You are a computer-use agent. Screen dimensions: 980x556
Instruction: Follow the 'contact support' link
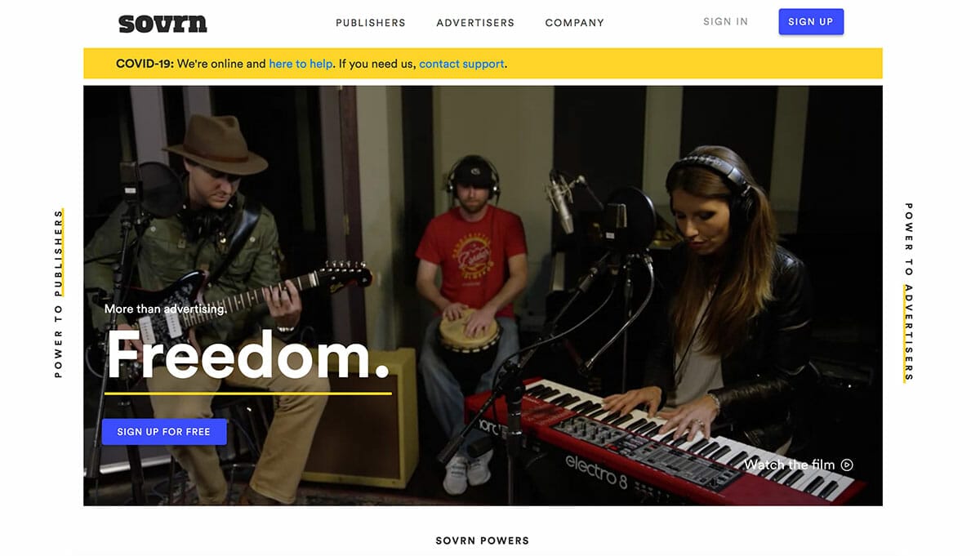coord(461,64)
